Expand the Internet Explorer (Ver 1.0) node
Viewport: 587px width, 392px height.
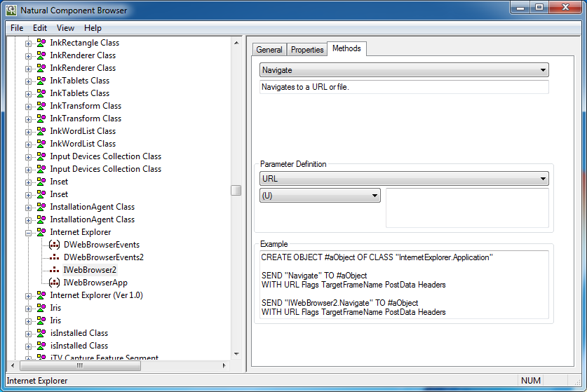29,295
